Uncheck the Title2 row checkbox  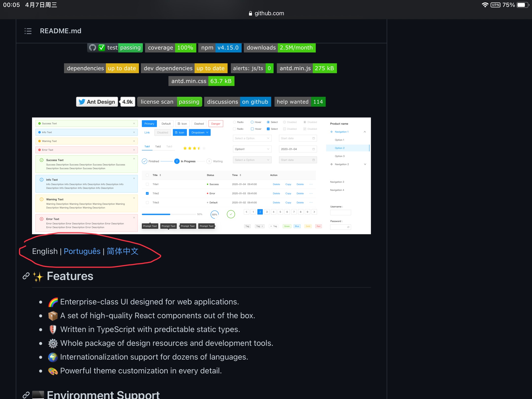[147, 193]
